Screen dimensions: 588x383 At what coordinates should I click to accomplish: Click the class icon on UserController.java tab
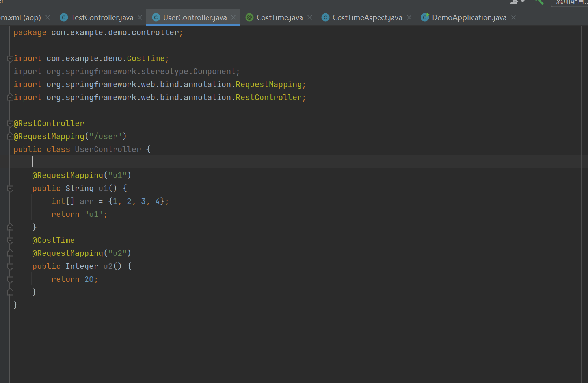156,17
